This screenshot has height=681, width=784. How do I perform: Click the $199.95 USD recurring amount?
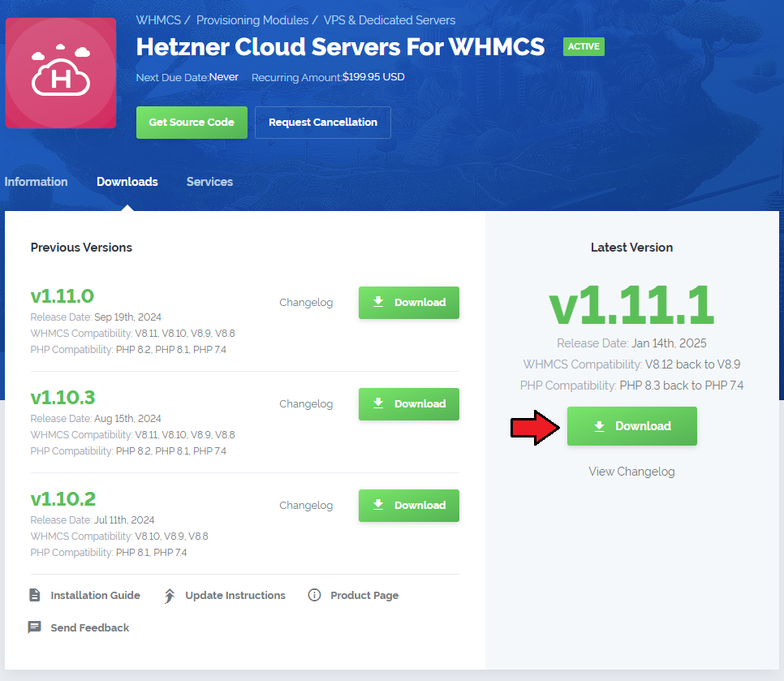click(373, 77)
